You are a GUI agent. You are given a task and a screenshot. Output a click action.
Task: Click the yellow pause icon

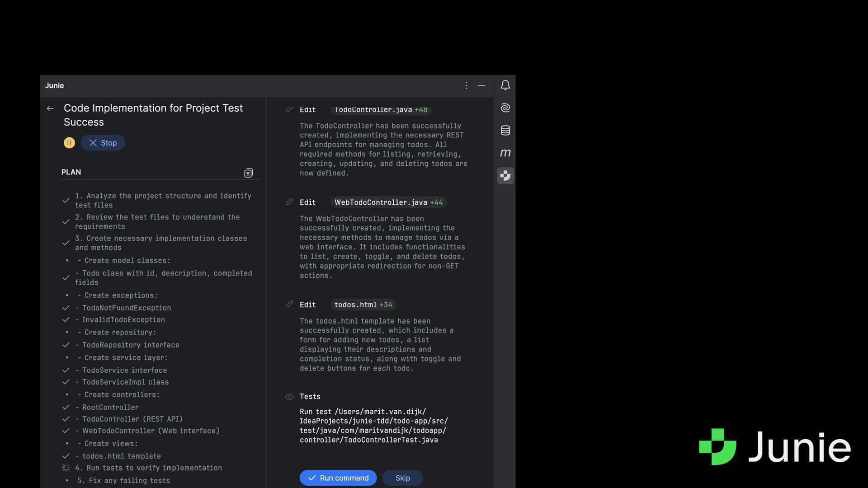pyautogui.click(x=69, y=143)
